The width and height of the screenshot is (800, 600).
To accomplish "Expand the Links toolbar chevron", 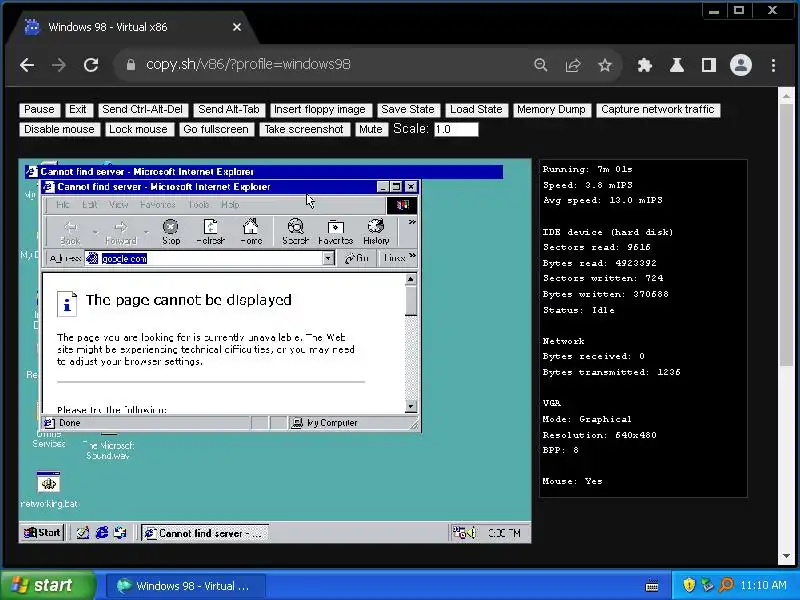I will point(412,256).
